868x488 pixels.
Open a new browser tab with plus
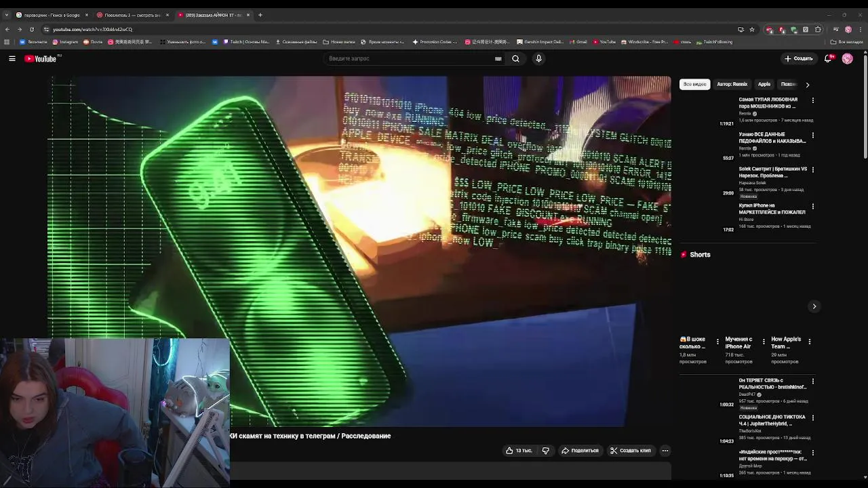click(260, 15)
